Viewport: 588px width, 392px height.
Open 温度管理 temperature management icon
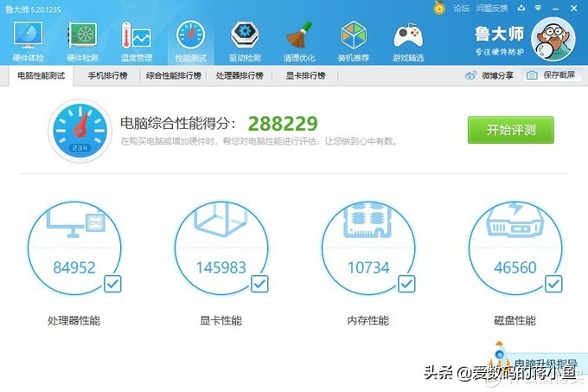coord(137,42)
